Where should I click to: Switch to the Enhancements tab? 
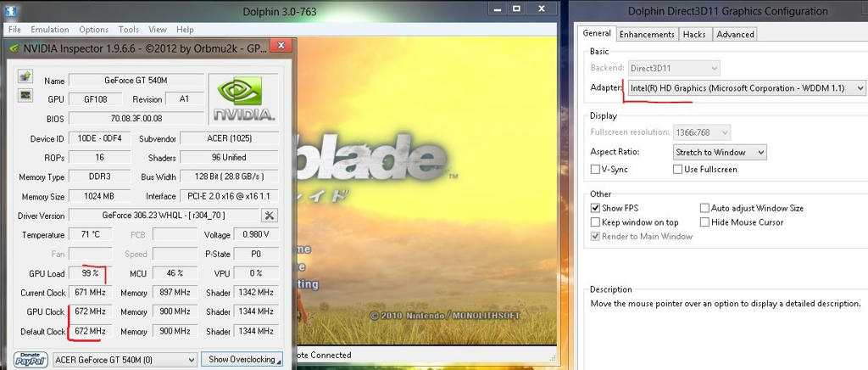647,34
